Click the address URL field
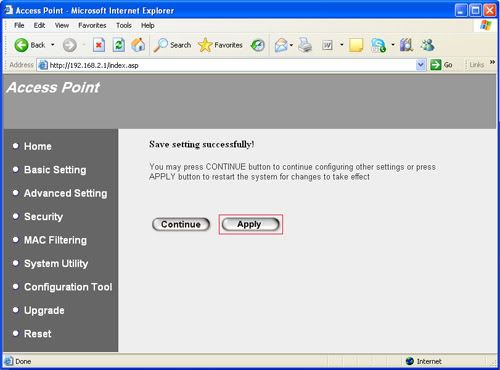 [231, 65]
